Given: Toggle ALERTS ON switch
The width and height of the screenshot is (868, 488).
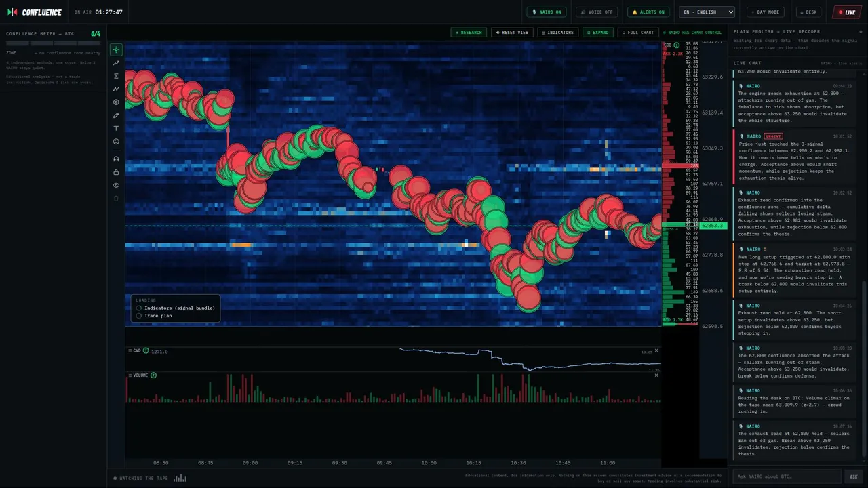Looking at the screenshot, I should pyautogui.click(x=648, y=12).
